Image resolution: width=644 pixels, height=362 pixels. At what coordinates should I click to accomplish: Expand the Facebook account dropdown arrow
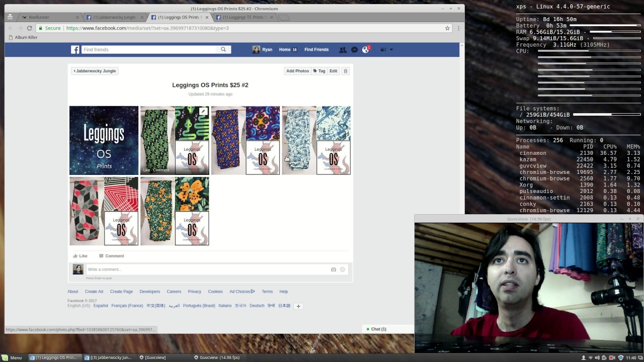[x=391, y=50]
